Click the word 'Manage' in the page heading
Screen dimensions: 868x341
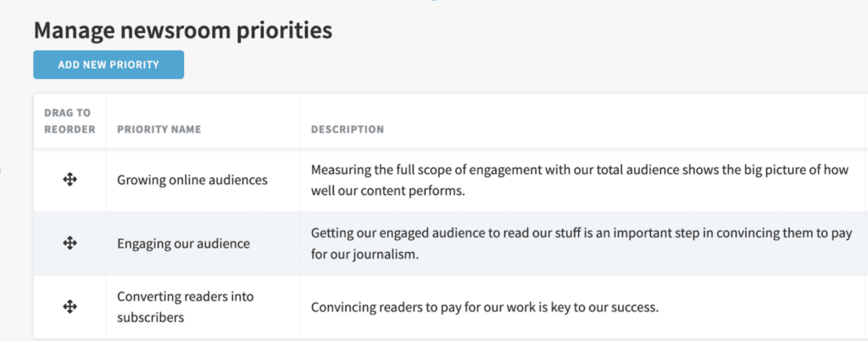pos(74,31)
